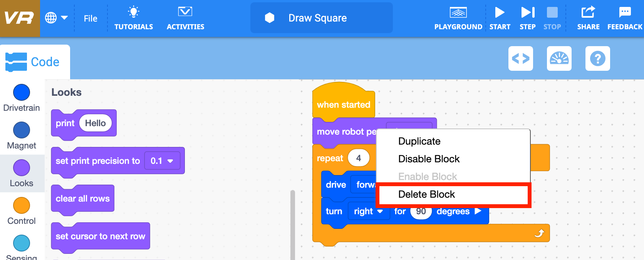This screenshot has width=644, height=260.
Task: Open the monitor dashboard icon
Action: 559,58
